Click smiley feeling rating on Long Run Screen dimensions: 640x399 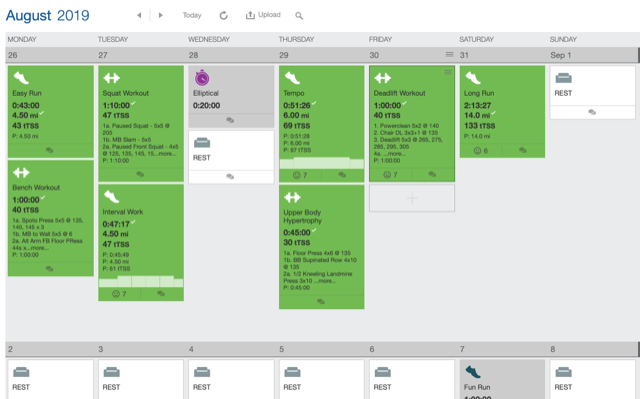coord(481,151)
